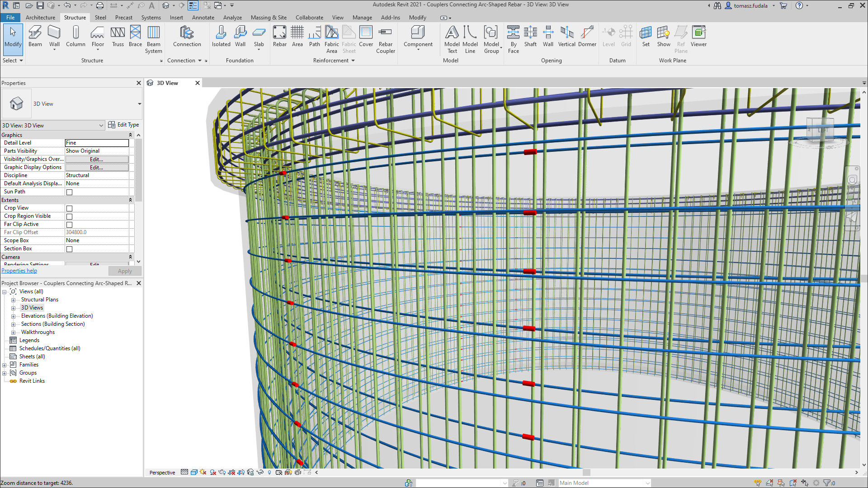Select the Model Text tool
The width and height of the screenshot is (868, 488).
point(452,39)
